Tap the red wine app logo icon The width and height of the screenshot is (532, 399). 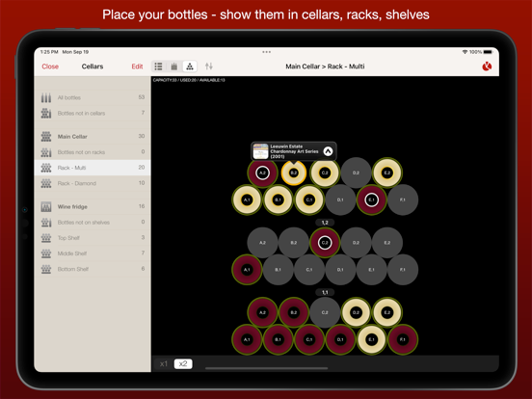[487, 66]
